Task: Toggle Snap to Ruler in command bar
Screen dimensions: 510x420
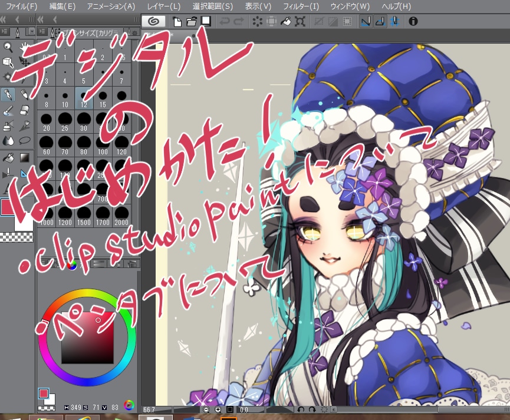Action: [366, 21]
